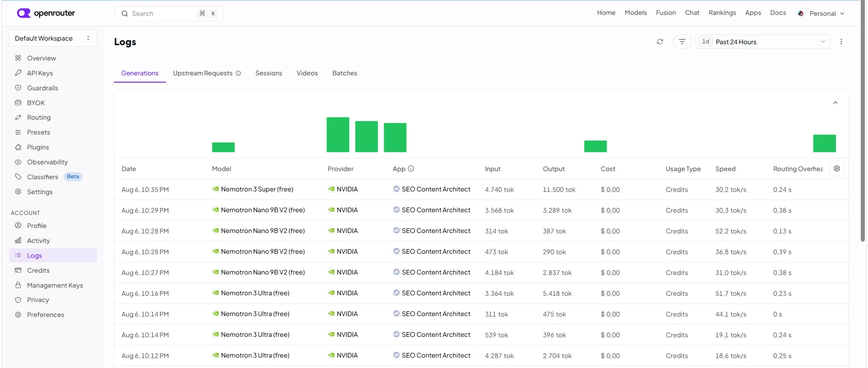Collapse the usage chart panel
This screenshot has height=368, width=868.
(835, 102)
